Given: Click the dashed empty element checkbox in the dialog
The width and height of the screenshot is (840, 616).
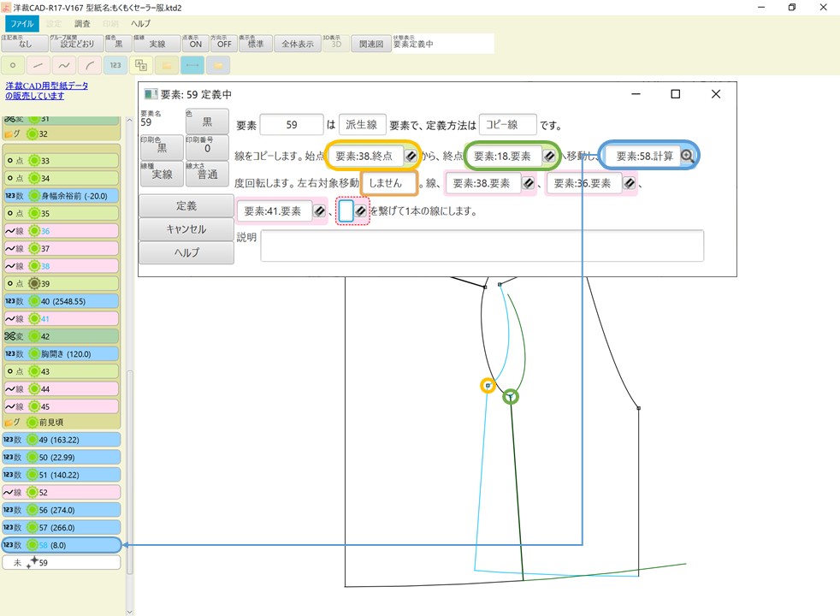Looking at the screenshot, I should click(x=345, y=211).
